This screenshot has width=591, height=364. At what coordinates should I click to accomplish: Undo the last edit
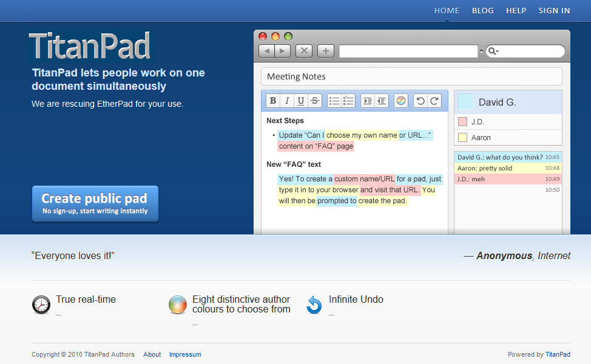pos(420,101)
